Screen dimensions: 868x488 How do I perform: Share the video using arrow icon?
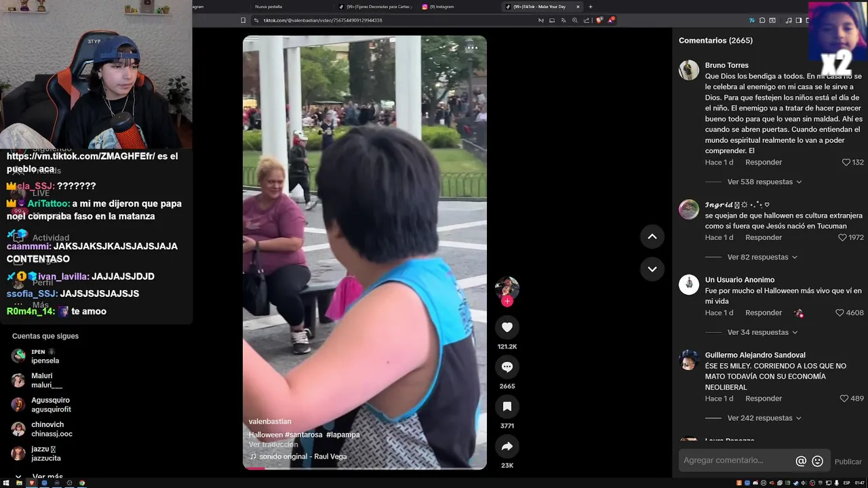tap(507, 446)
